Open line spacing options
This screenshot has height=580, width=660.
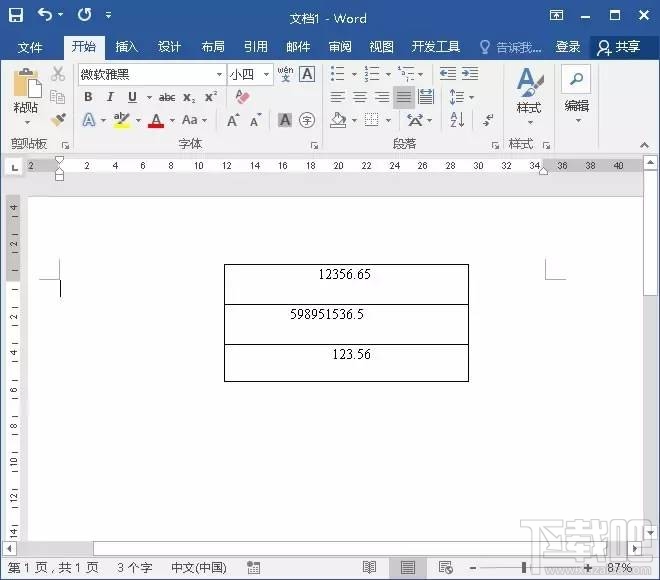[461, 97]
